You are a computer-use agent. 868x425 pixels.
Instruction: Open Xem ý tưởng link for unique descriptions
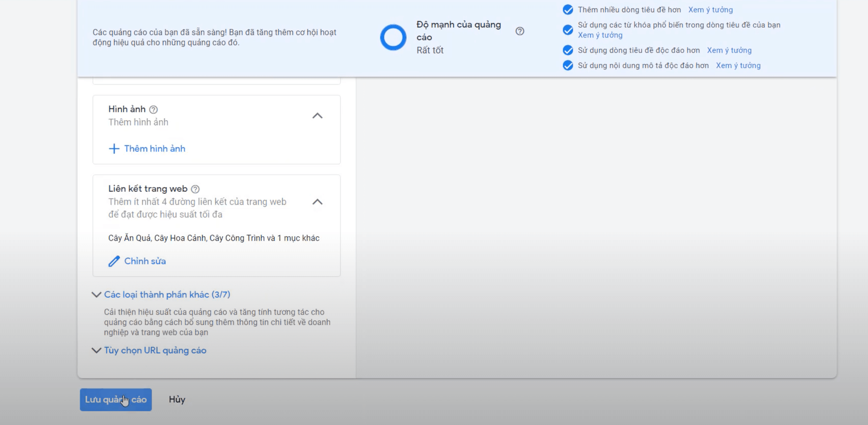point(738,66)
